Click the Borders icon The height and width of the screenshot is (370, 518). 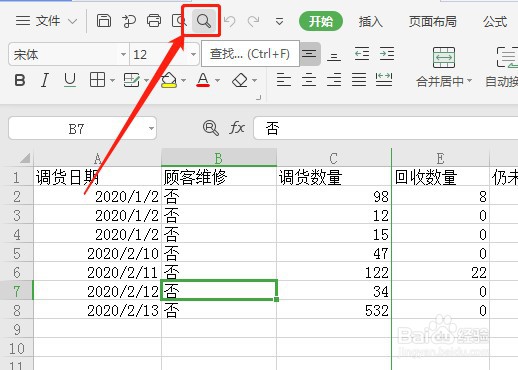point(97,80)
